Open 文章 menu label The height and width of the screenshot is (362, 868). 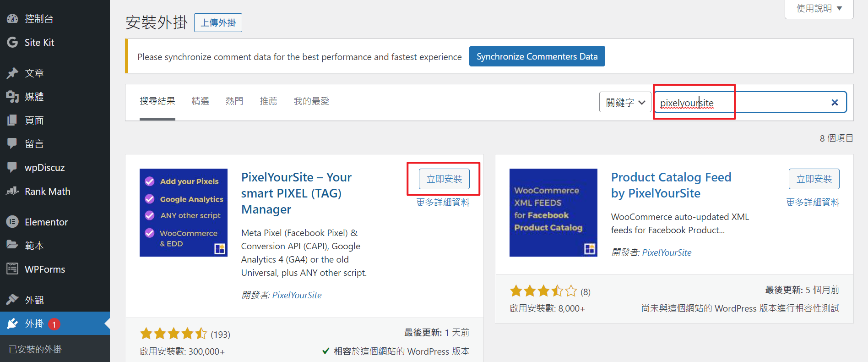tap(34, 73)
